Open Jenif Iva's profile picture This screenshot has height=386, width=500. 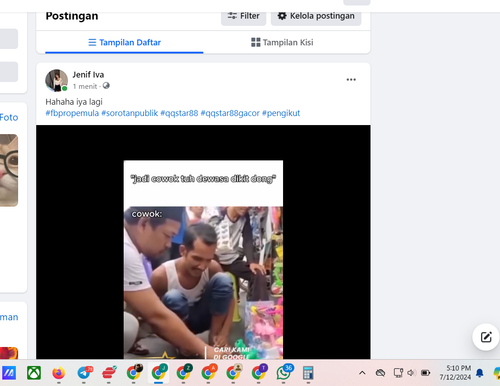coord(56,80)
